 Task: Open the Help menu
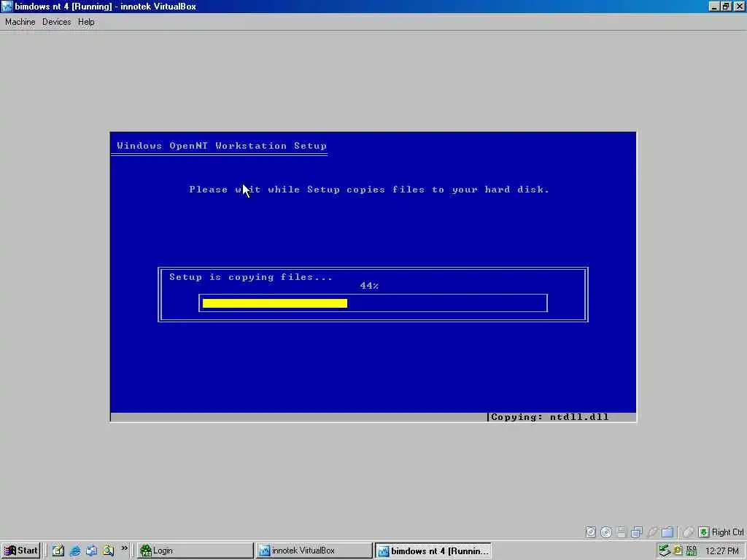(86, 22)
